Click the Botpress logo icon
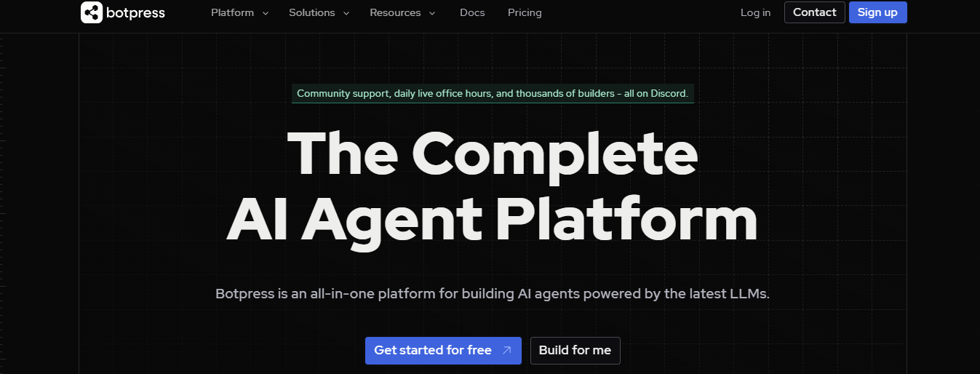This screenshot has width=980, height=374. tap(91, 12)
